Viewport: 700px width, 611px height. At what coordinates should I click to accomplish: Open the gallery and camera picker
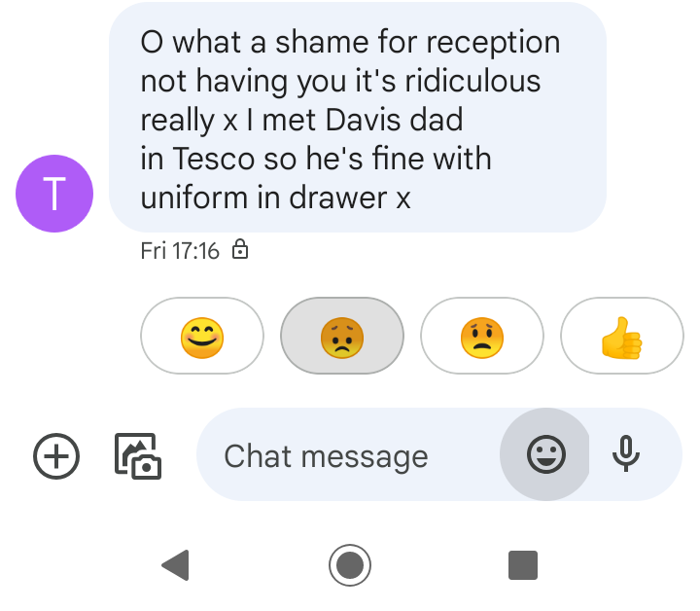point(138,456)
